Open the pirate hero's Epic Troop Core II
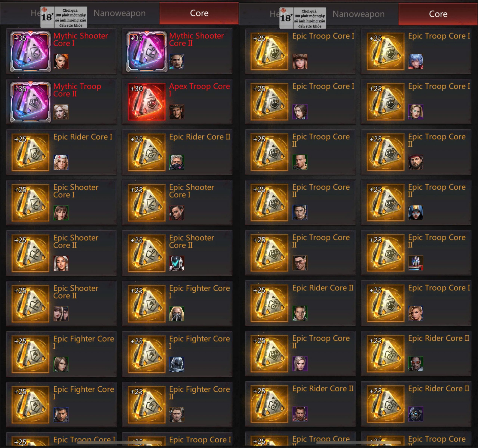This screenshot has height=448, width=478. point(416,152)
